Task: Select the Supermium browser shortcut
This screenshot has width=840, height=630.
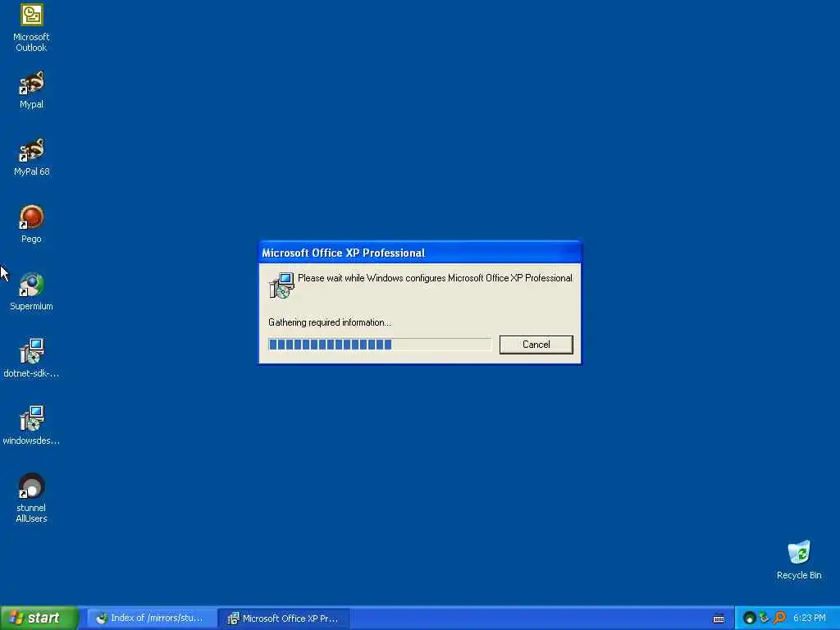Action: pos(32,292)
